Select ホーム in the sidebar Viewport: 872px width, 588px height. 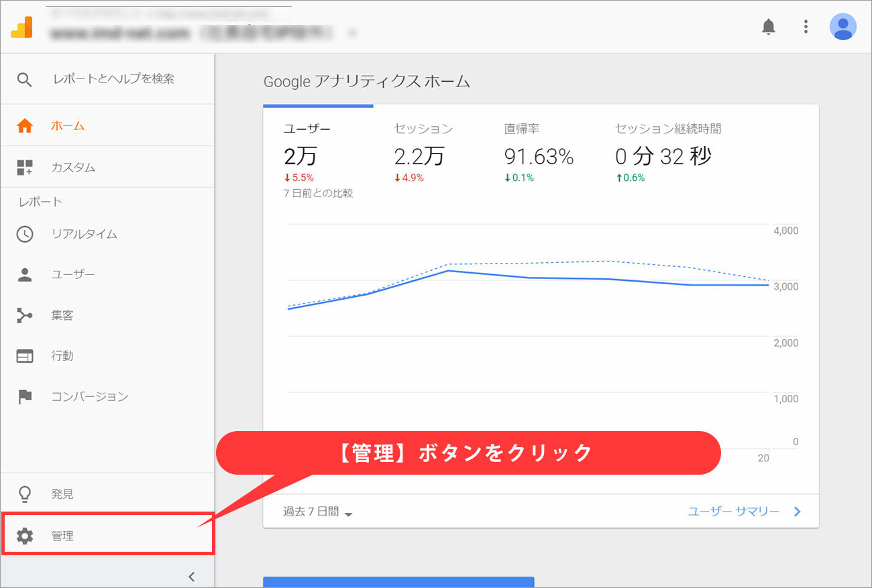[107, 125]
